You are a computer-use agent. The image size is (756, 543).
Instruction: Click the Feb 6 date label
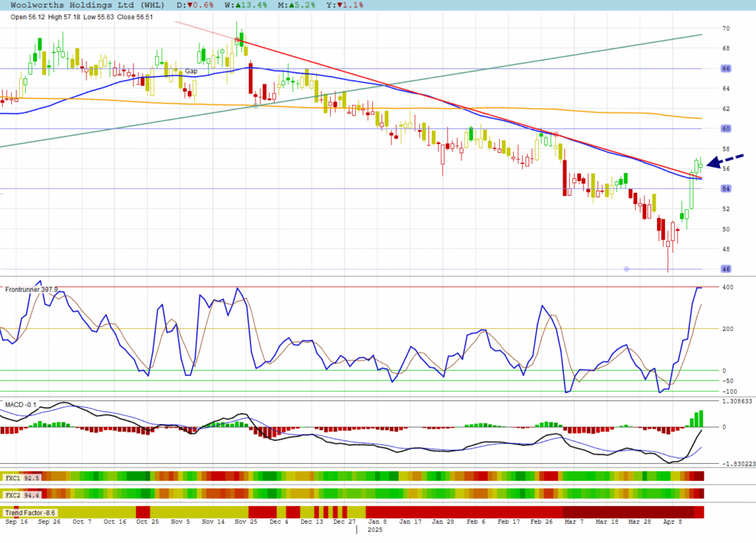click(476, 522)
